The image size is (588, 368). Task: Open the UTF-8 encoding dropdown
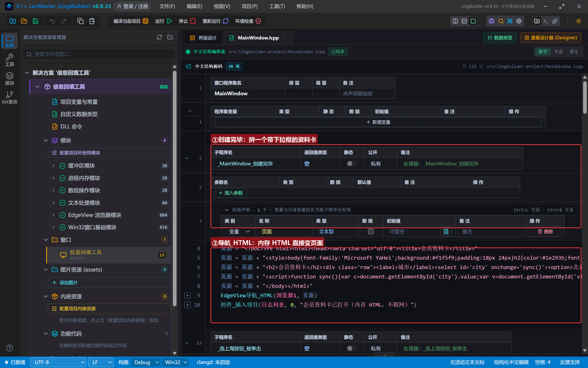[x=58, y=362]
